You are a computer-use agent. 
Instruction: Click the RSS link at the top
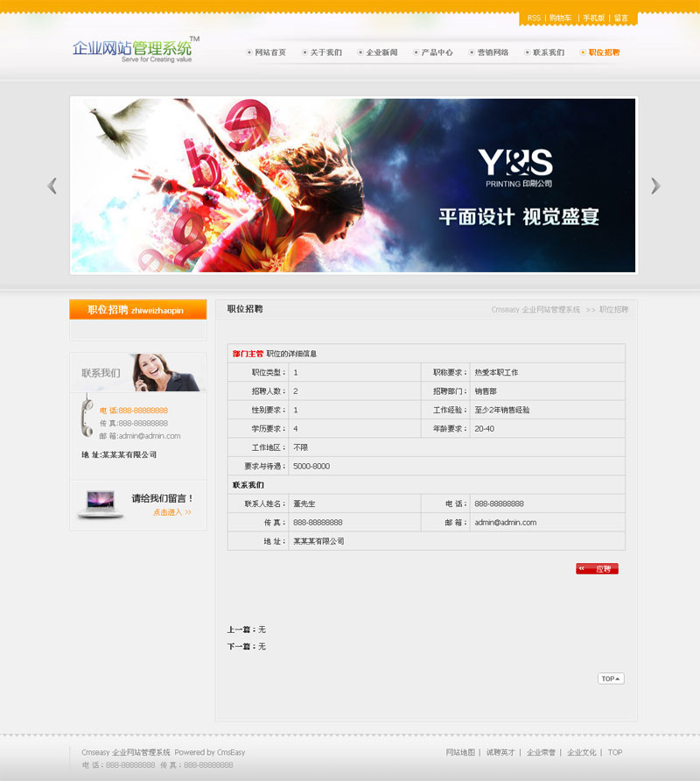pyautogui.click(x=534, y=18)
